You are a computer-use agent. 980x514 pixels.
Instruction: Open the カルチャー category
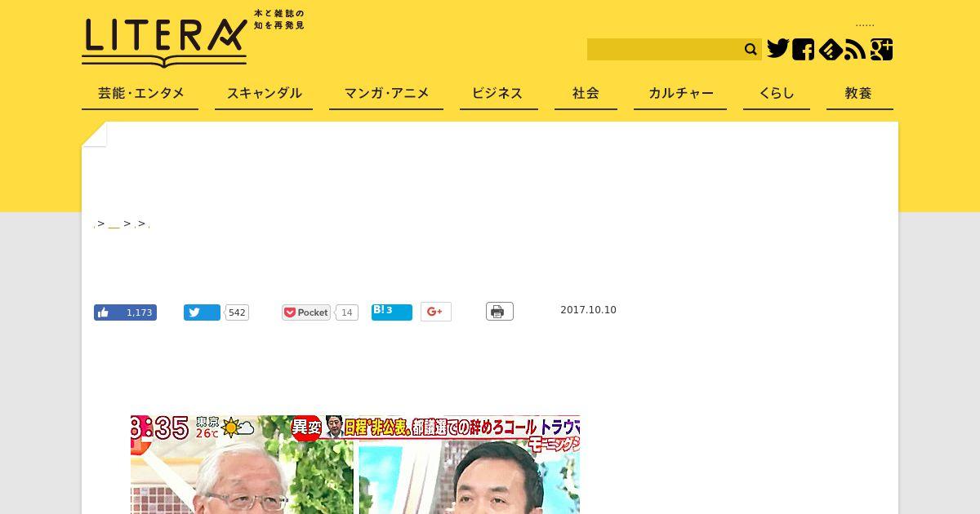tap(680, 94)
